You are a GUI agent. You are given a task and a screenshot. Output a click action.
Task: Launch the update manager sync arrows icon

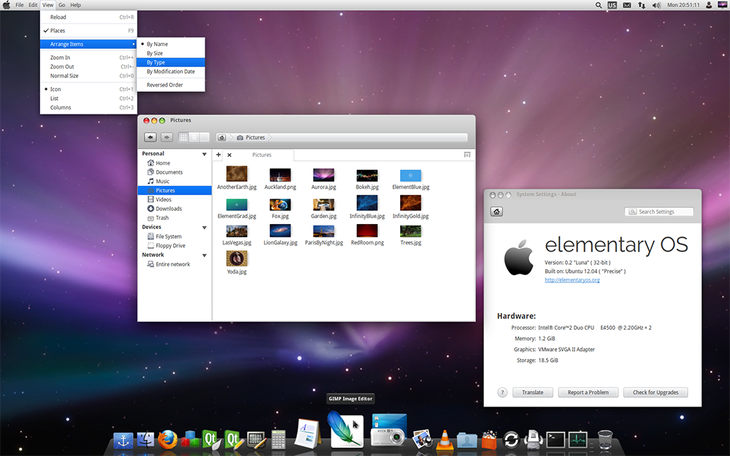click(x=511, y=440)
